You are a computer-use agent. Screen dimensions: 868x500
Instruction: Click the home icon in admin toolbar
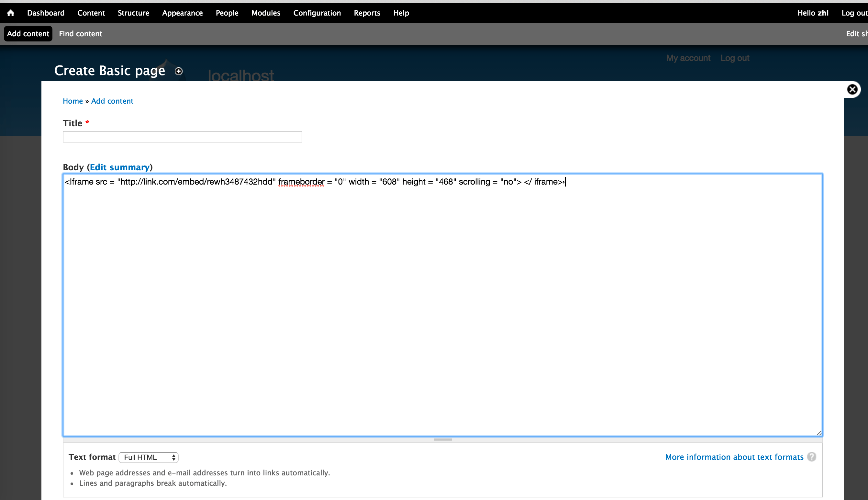[11, 13]
